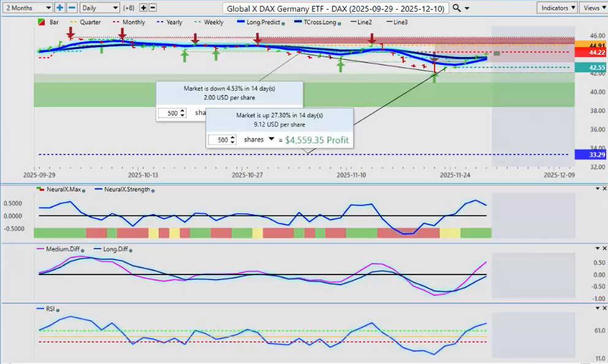Expand the search options arrow
608x364 pixels.
tap(468, 8)
